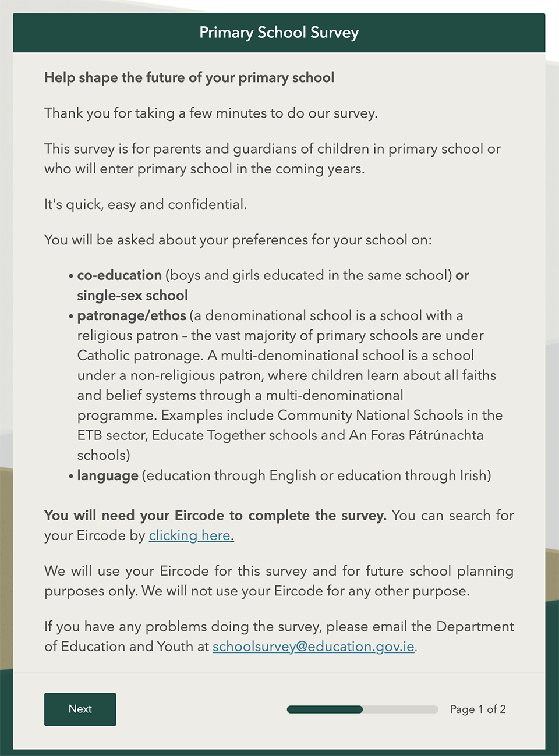Click the "This survey is for parents" paragraph
The image size is (559, 756).
click(272, 159)
